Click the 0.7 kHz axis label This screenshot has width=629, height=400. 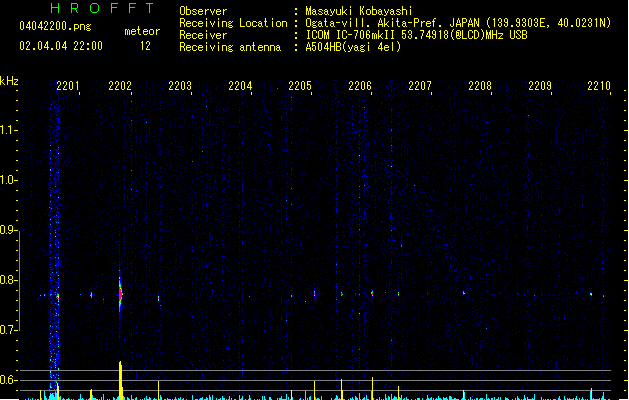click(x=8, y=330)
